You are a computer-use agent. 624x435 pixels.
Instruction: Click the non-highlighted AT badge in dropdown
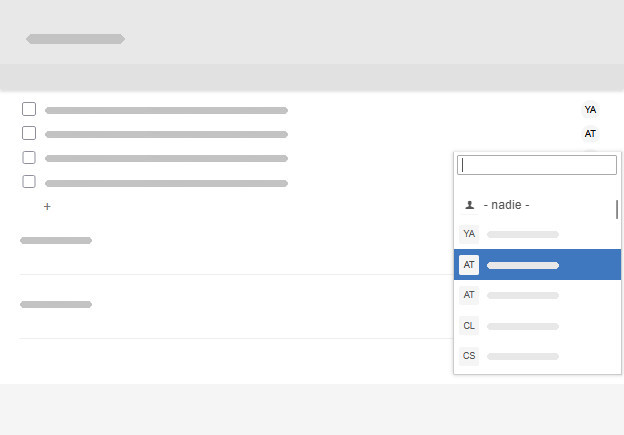[x=469, y=295]
